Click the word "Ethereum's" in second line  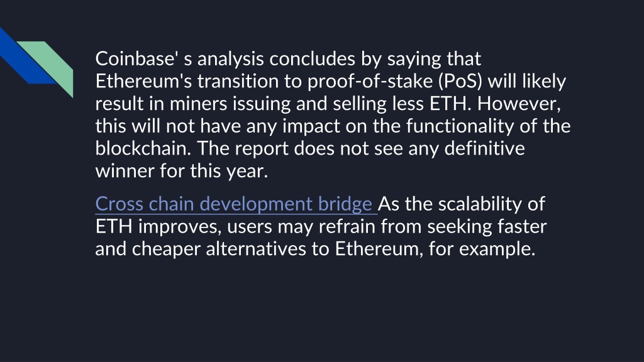point(143,81)
